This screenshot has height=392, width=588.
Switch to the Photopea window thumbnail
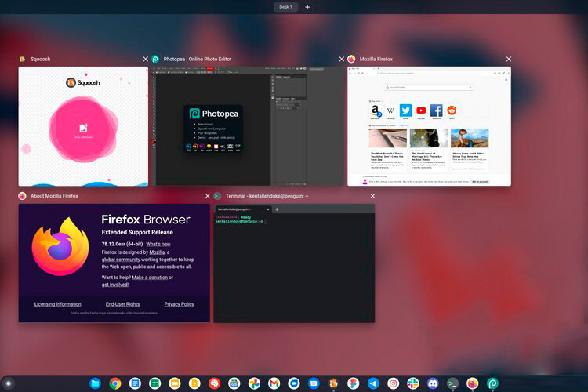pyautogui.click(x=248, y=126)
